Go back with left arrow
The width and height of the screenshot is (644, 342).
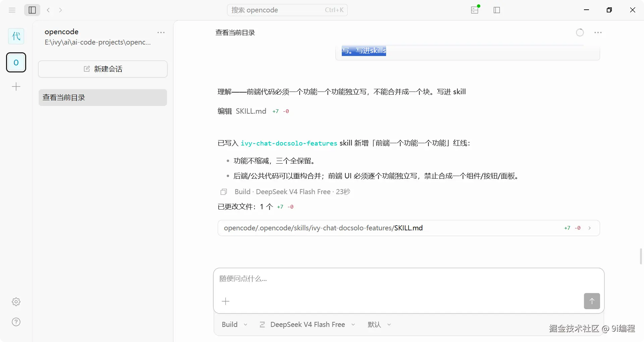point(48,10)
